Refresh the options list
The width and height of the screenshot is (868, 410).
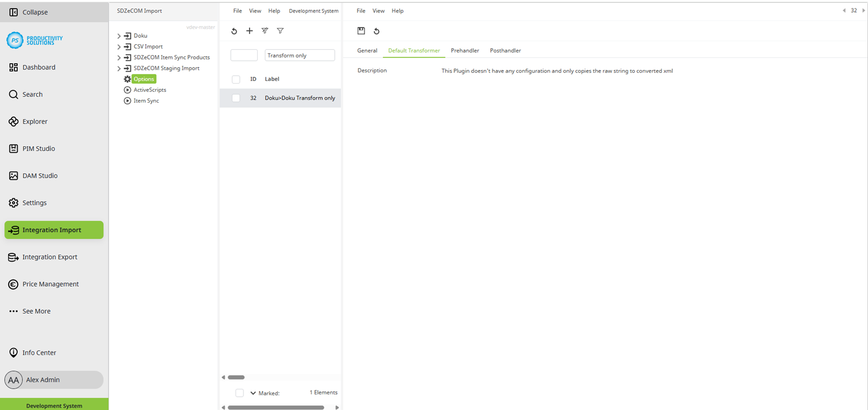tap(234, 31)
